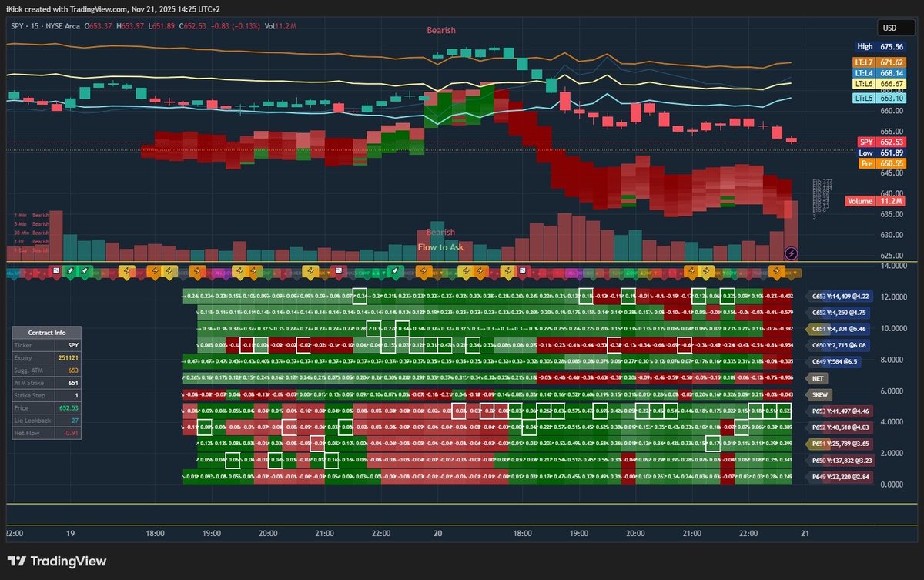Select the LT:L5 663.10 cyan label
924x580 pixels.
tap(879, 99)
